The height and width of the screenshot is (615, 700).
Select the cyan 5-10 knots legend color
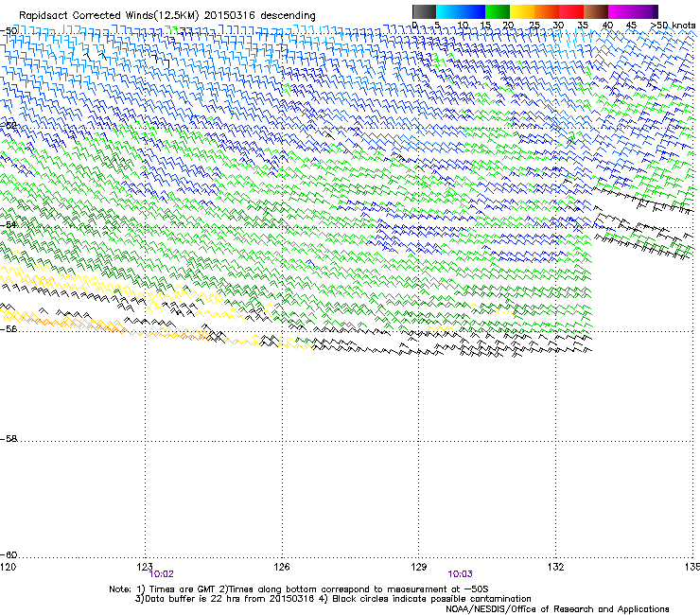(448, 11)
